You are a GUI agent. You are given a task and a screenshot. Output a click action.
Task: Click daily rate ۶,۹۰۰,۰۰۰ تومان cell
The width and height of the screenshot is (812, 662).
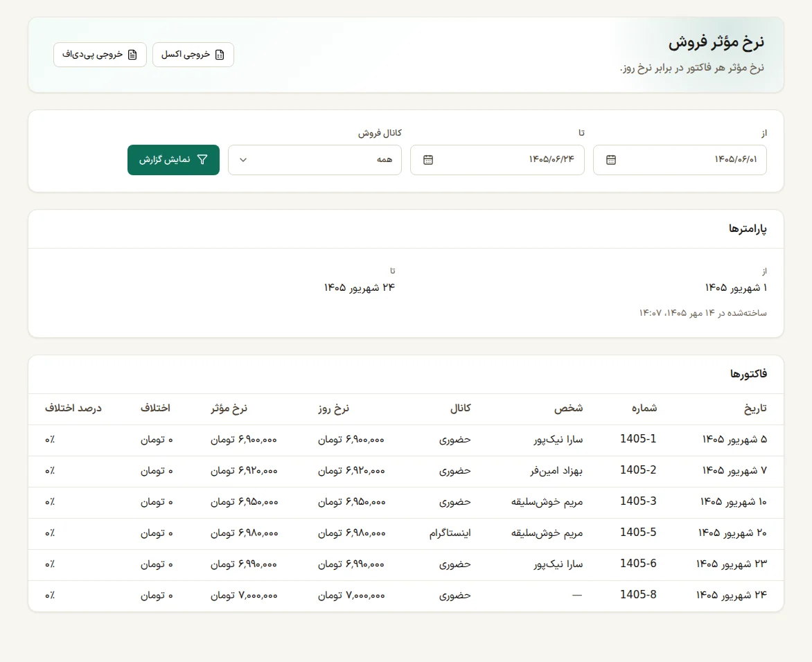pos(351,440)
